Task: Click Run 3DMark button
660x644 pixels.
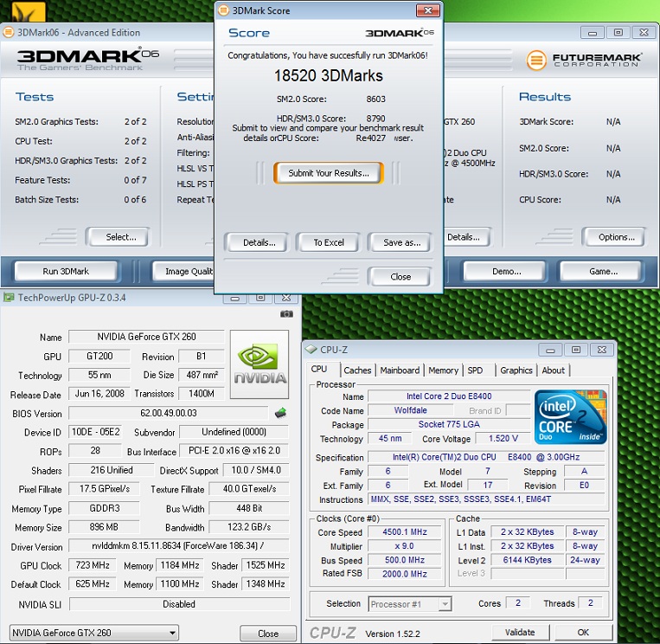Action: click(66, 271)
